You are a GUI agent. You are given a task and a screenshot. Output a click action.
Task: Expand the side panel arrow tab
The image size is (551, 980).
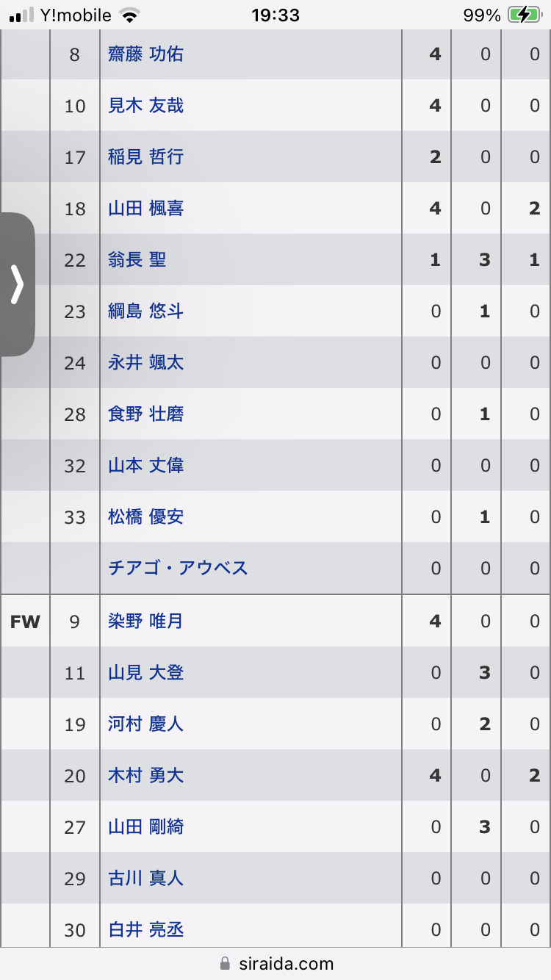(x=17, y=285)
